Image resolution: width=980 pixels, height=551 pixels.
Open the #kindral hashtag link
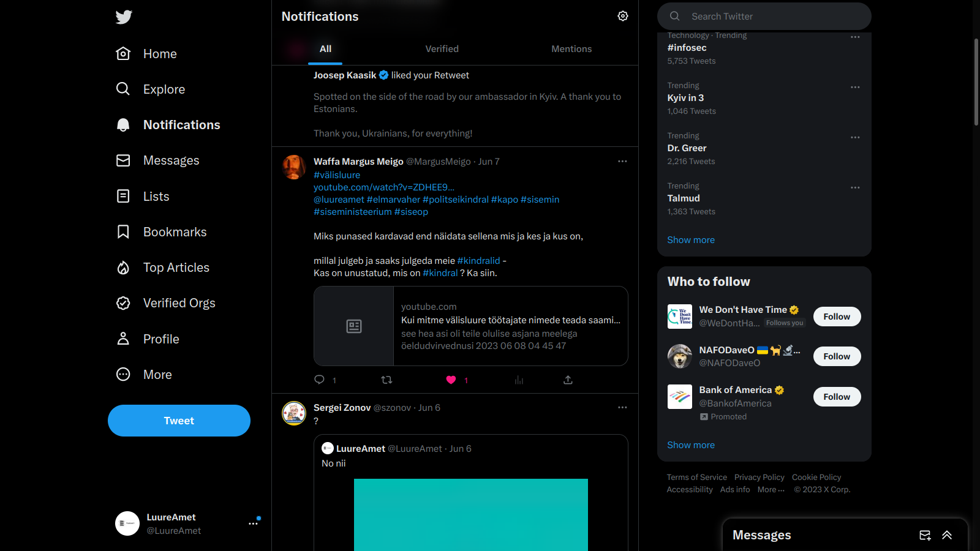tap(440, 273)
